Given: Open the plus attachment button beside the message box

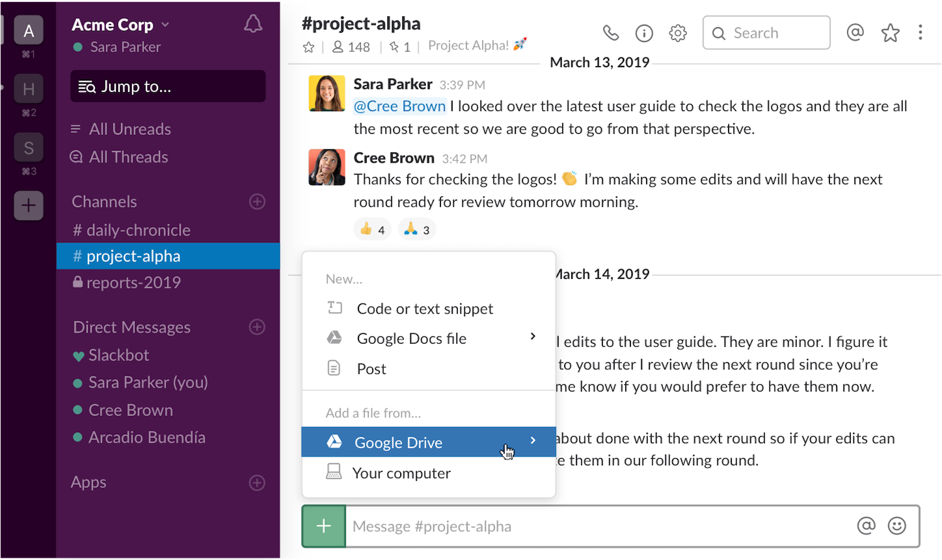Looking at the screenshot, I should pyautogui.click(x=323, y=526).
